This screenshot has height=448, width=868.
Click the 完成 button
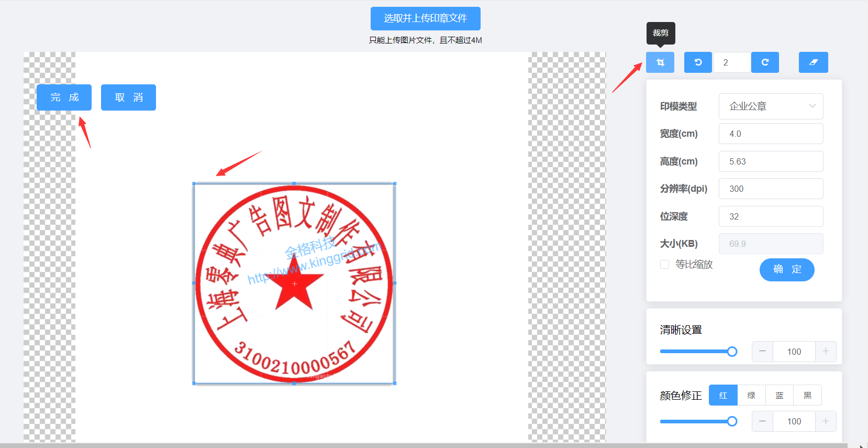pyautogui.click(x=64, y=97)
